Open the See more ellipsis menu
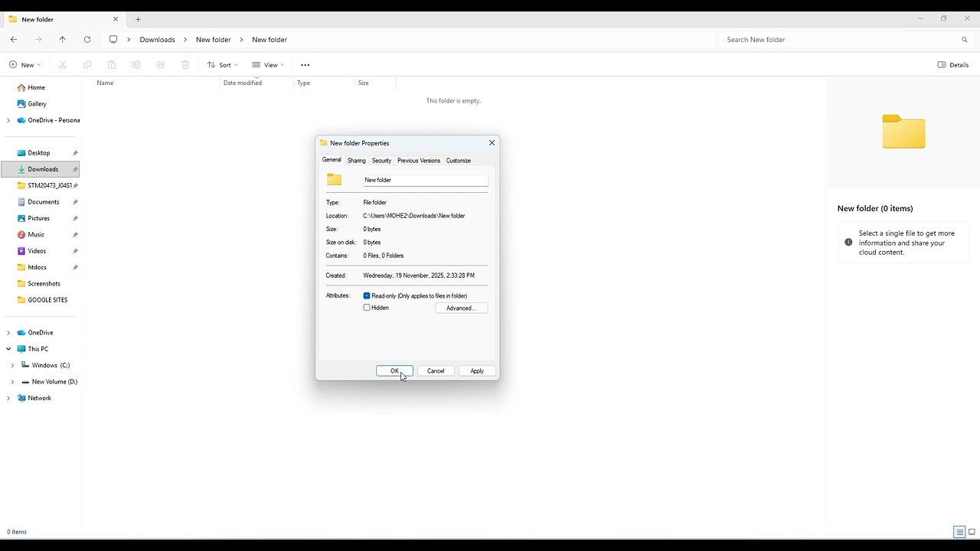This screenshot has height=551, width=980. (x=305, y=65)
